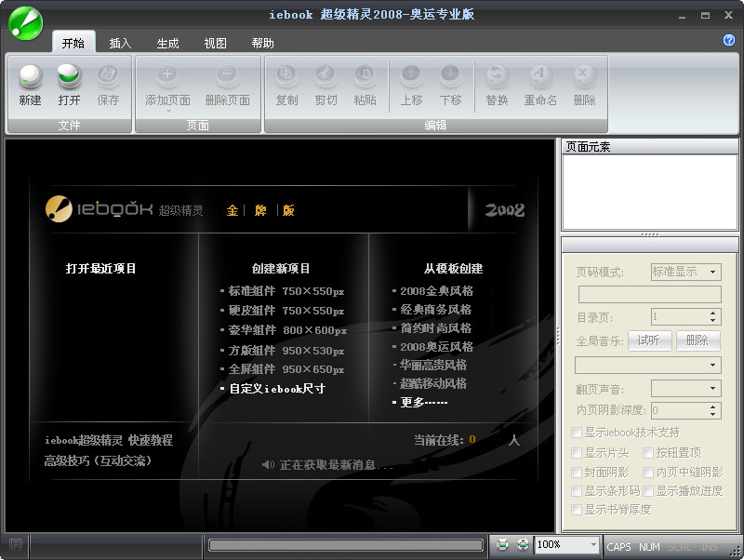Viewport: 744px width, 560px height.
Task: Click the panel splitter grip below 页面元素
Action: click(649, 234)
